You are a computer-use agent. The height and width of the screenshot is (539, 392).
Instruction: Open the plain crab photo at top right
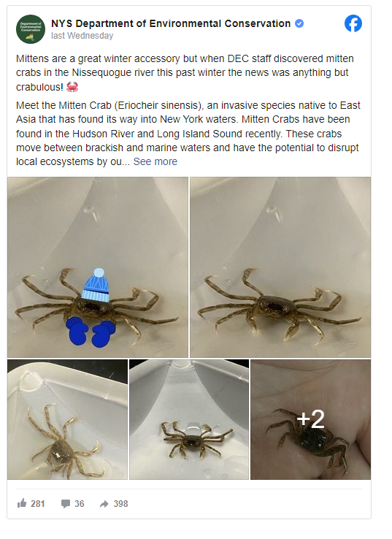280,267
